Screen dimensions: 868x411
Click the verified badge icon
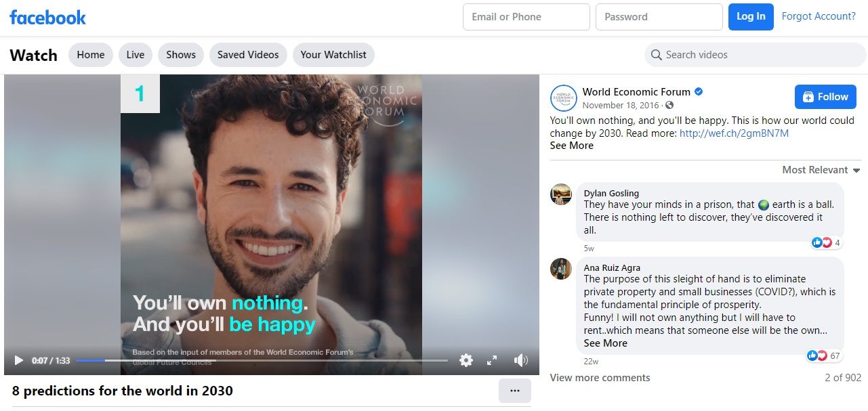(x=699, y=92)
